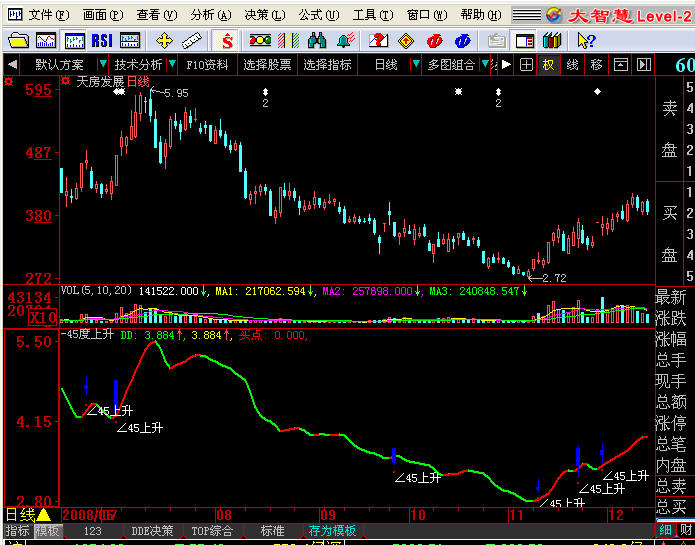Viewport: 695px width, 545px height.
Task: Click 存为模板 to save template
Action: [x=332, y=530]
